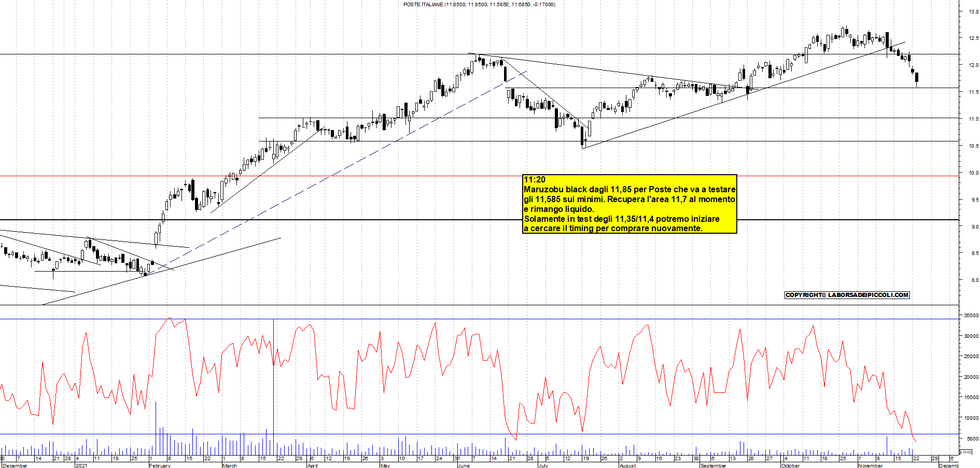The image size is (980, 468).
Task: Click the March month label
Action: coord(229,465)
